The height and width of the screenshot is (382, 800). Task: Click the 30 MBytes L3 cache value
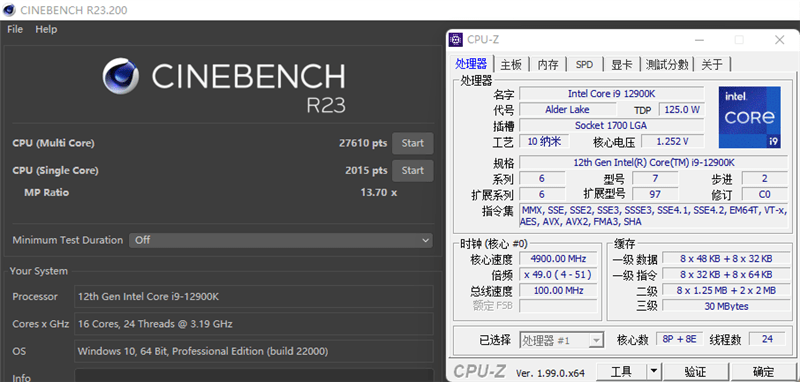(726, 306)
